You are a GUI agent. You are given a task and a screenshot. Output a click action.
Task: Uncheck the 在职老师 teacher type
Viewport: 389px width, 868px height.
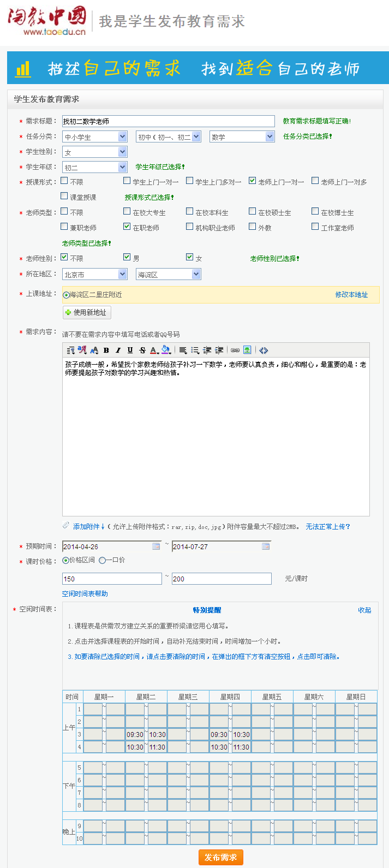(x=127, y=227)
